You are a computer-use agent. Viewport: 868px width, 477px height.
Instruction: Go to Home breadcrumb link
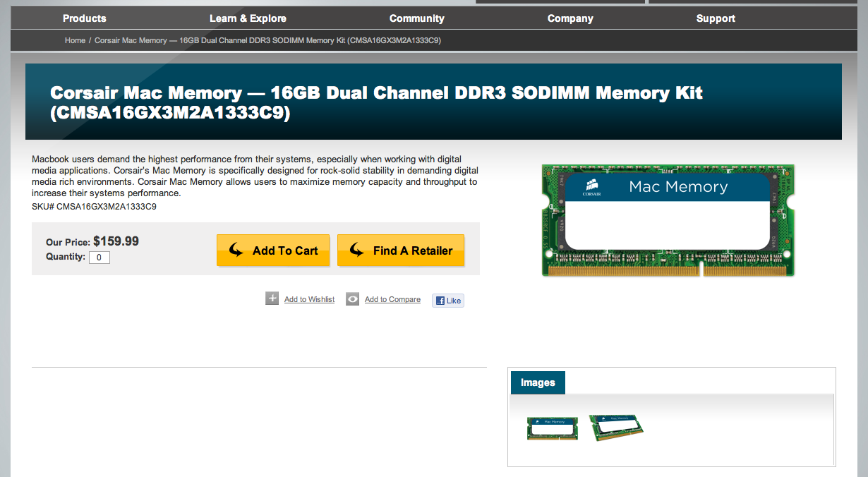point(75,40)
